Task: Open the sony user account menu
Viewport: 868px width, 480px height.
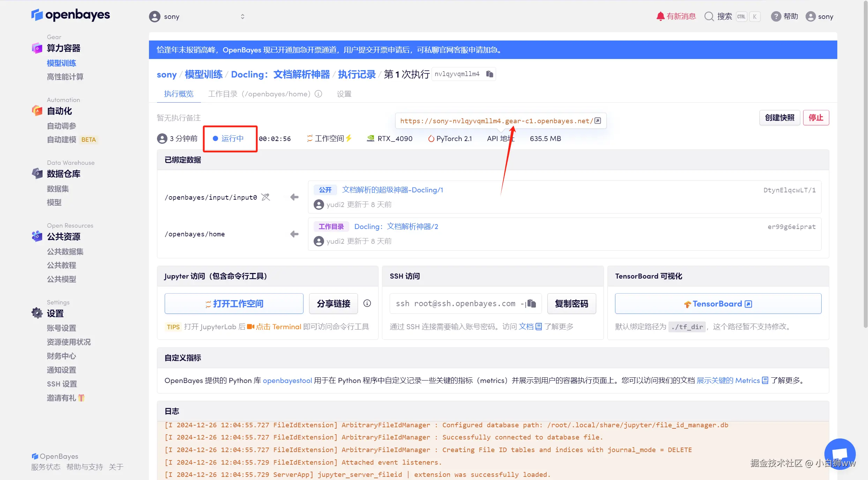Action: coord(820,16)
